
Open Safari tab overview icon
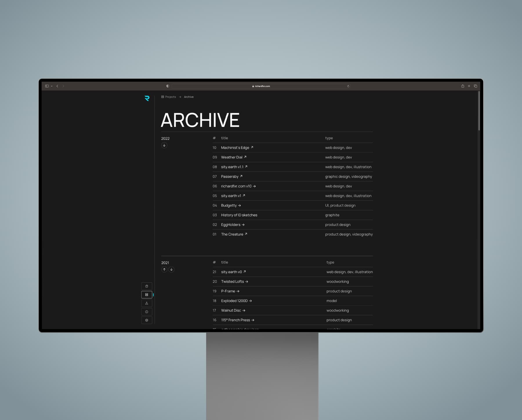tap(475, 86)
